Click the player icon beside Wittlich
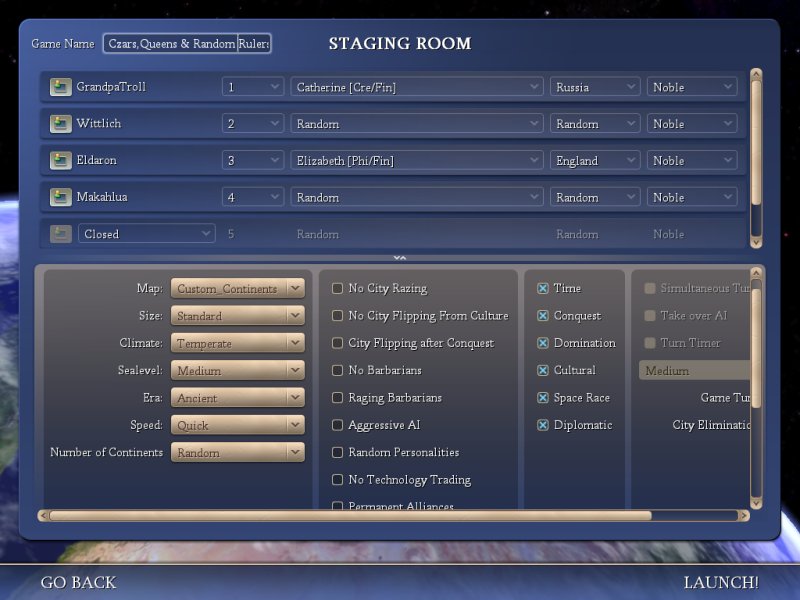This screenshot has height=600, width=800. pyautogui.click(x=60, y=124)
